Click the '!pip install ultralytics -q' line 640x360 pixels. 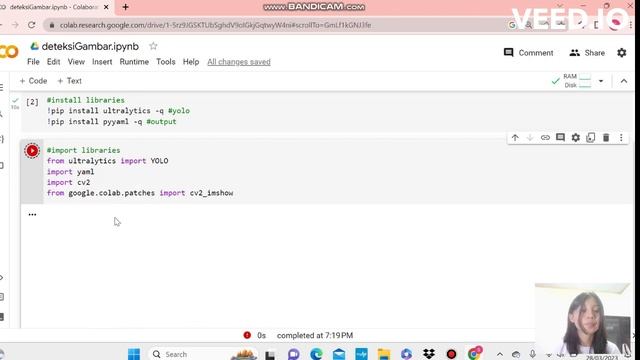coord(118,111)
